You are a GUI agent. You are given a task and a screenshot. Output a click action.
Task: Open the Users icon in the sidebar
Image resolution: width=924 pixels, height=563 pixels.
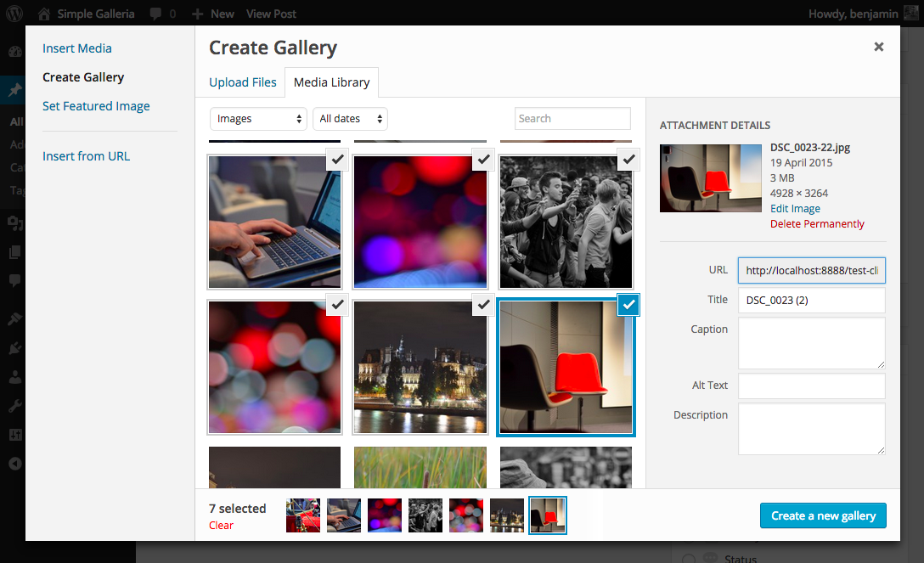click(x=14, y=377)
